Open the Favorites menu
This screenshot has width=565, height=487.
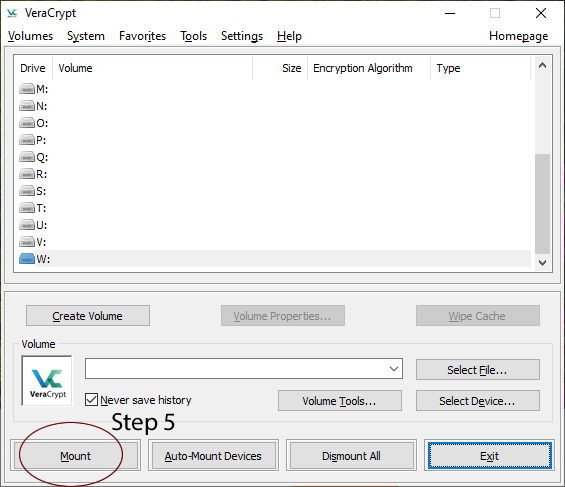tap(142, 36)
